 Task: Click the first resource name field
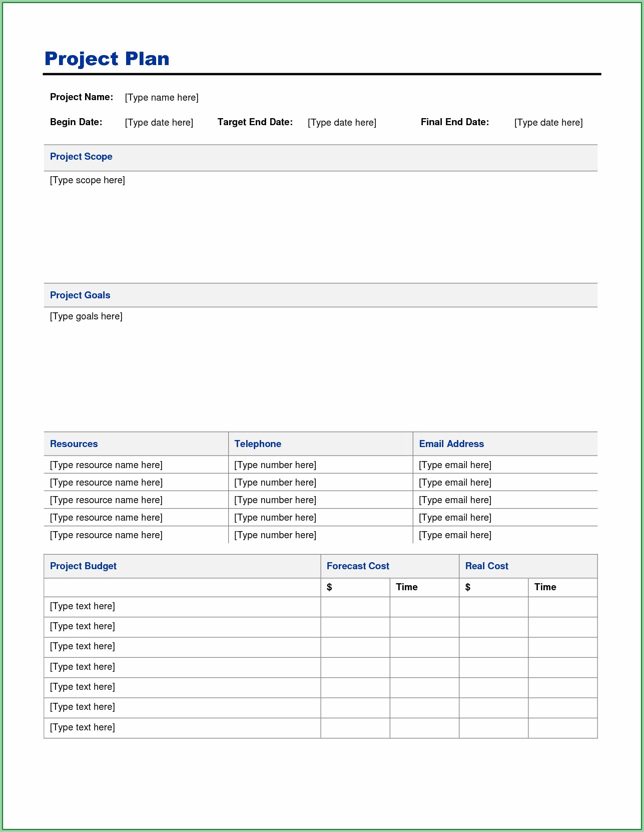pyautogui.click(x=106, y=465)
